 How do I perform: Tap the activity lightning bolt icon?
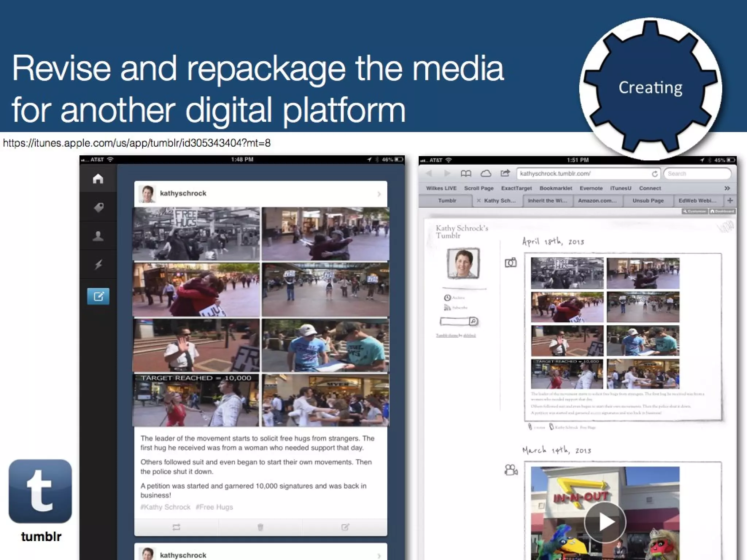(x=98, y=265)
